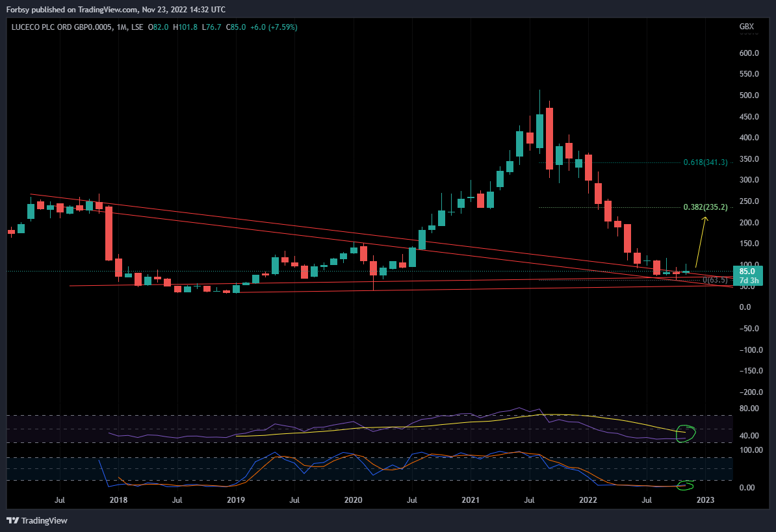The height and width of the screenshot is (532, 776).
Task: Click the 7d 3h bar countdown tag
Action: pos(748,281)
